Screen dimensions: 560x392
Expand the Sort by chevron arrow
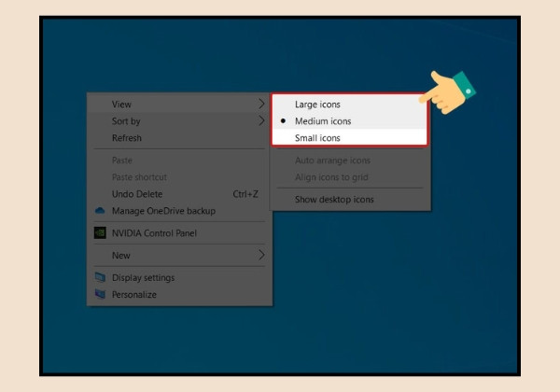coord(261,120)
